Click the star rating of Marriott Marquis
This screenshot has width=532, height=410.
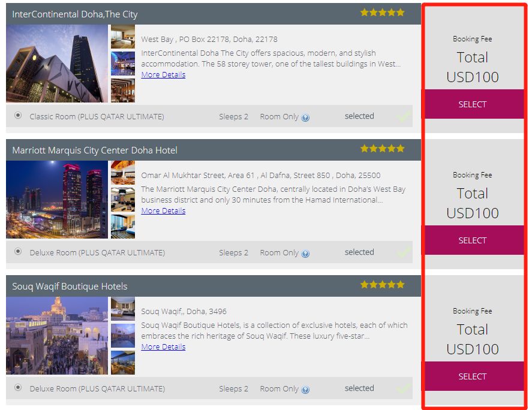point(383,149)
